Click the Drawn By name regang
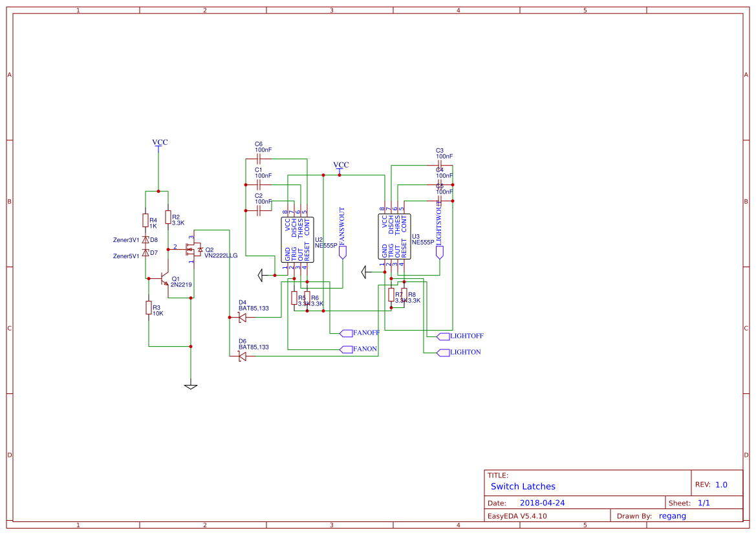 click(673, 516)
